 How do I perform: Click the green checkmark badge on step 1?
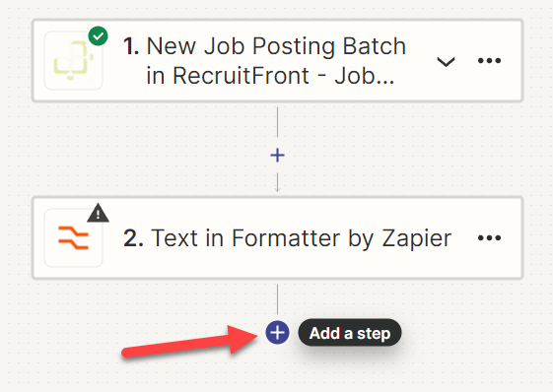[x=98, y=36]
